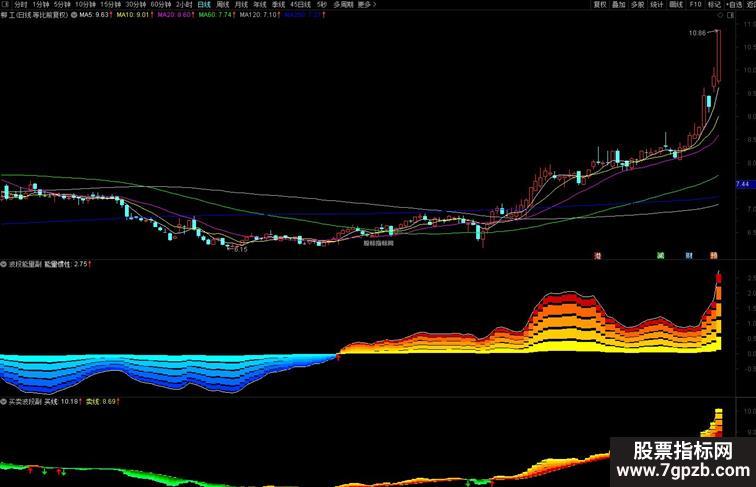Click the red 港 event marker

coord(598,256)
